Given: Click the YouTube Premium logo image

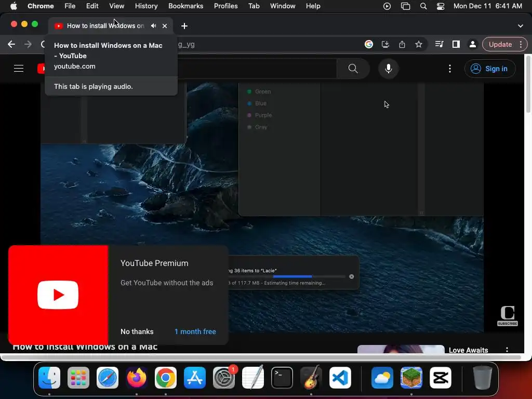Looking at the screenshot, I should pyautogui.click(x=58, y=295).
